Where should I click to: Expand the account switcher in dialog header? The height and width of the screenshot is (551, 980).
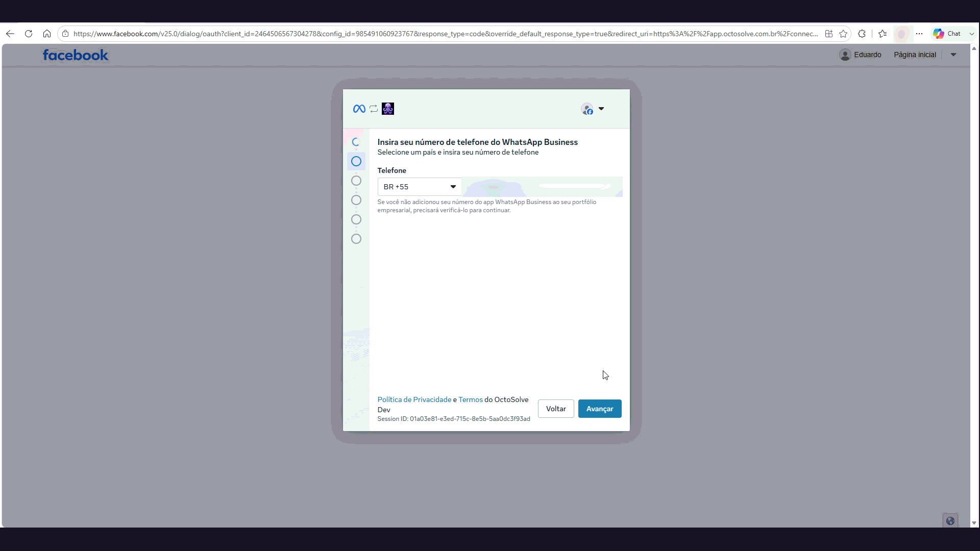(593, 109)
